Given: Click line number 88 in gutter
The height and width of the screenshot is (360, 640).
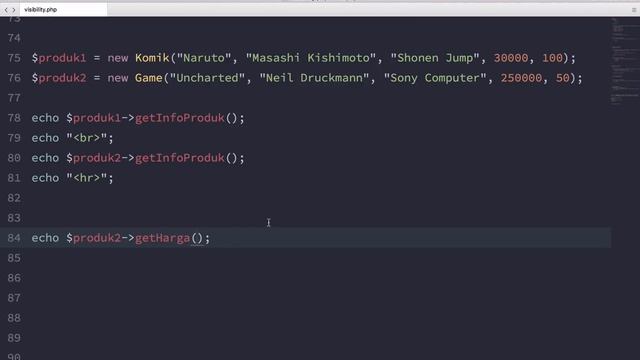Looking at the screenshot, I should (14, 318).
